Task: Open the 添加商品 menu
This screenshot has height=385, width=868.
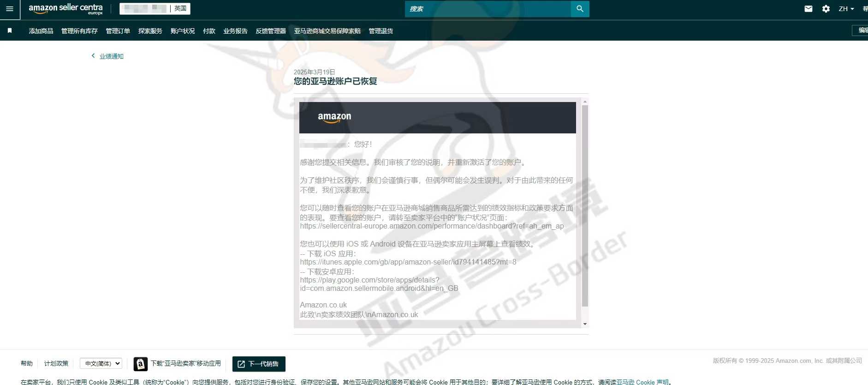Action: (41, 31)
